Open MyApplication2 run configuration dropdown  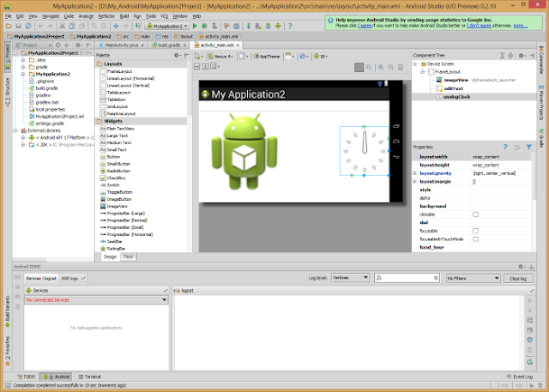tap(167, 26)
